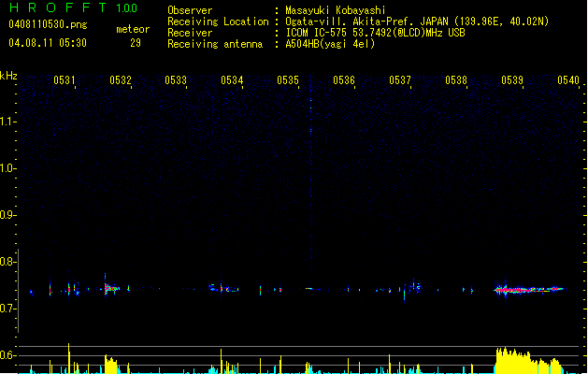The image size is (588, 374).
Task: Click the HROFFT 1.0.0 title text
Action: point(73,7)
